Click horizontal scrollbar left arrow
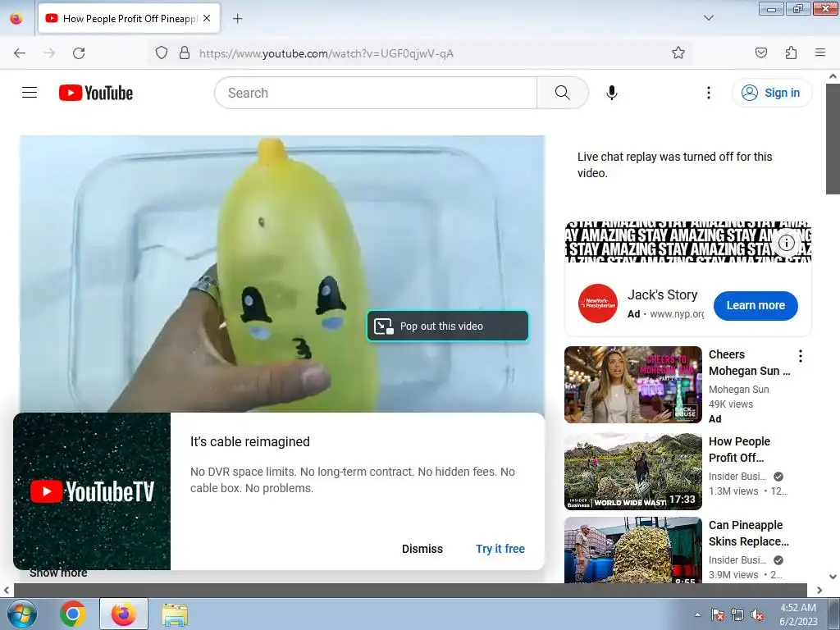This screenshot has height=630, width=840. [6, 590]
